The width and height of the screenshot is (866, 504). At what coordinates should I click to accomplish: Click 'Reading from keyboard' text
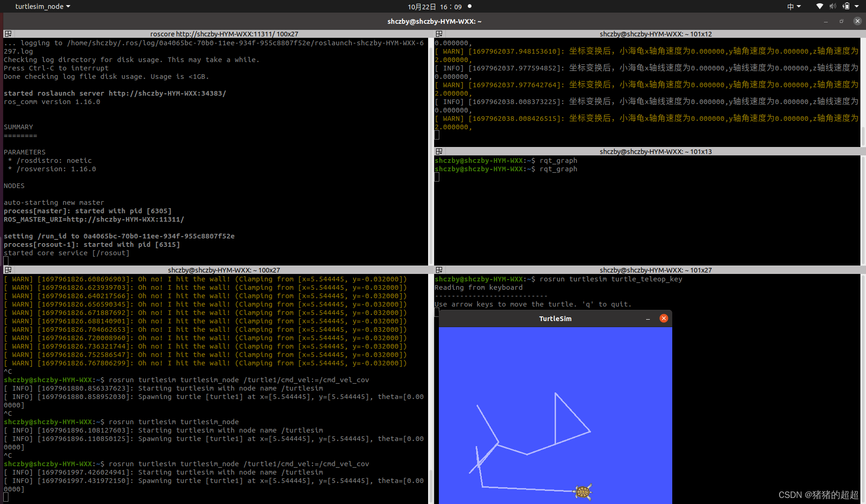coord(479,287)
